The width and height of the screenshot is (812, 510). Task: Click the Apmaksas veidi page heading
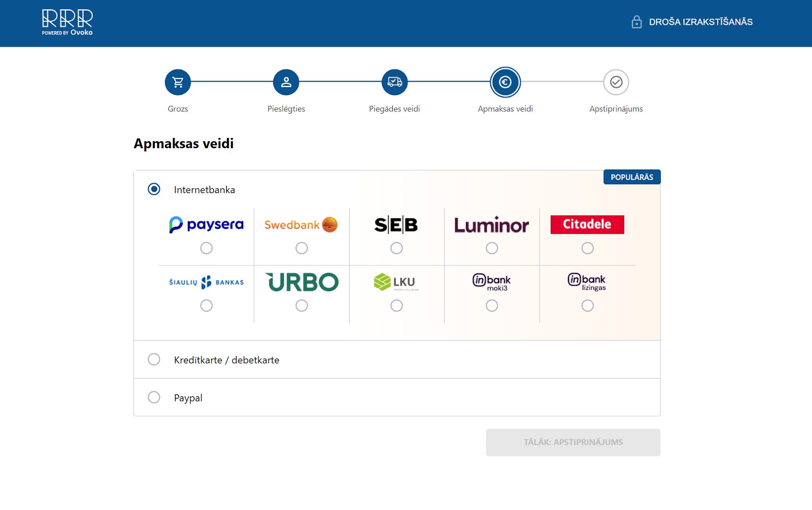point(184,144)
